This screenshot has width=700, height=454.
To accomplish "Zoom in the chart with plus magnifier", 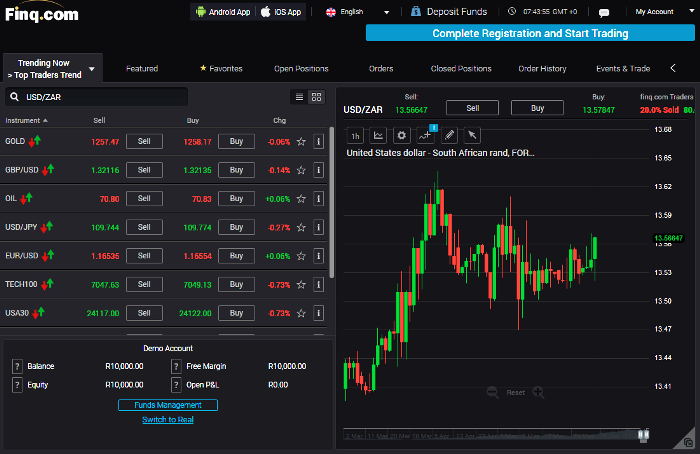I will [x=538, y=392].
